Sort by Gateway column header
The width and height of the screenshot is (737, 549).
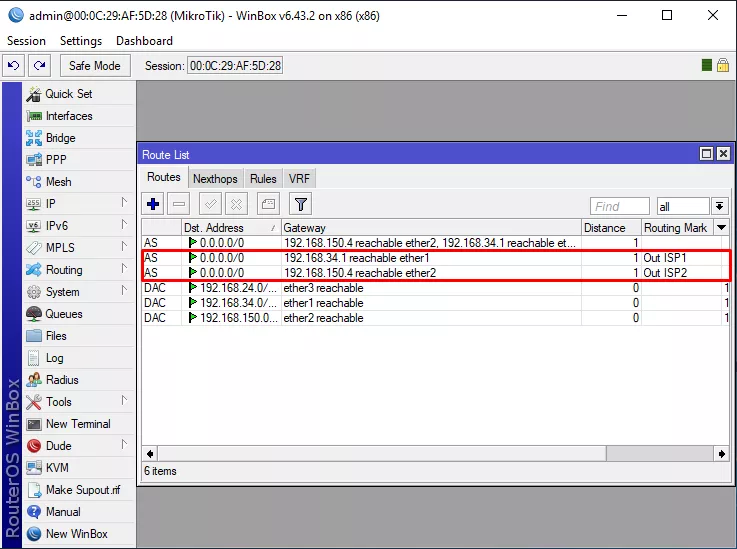[x=431, y=228]
